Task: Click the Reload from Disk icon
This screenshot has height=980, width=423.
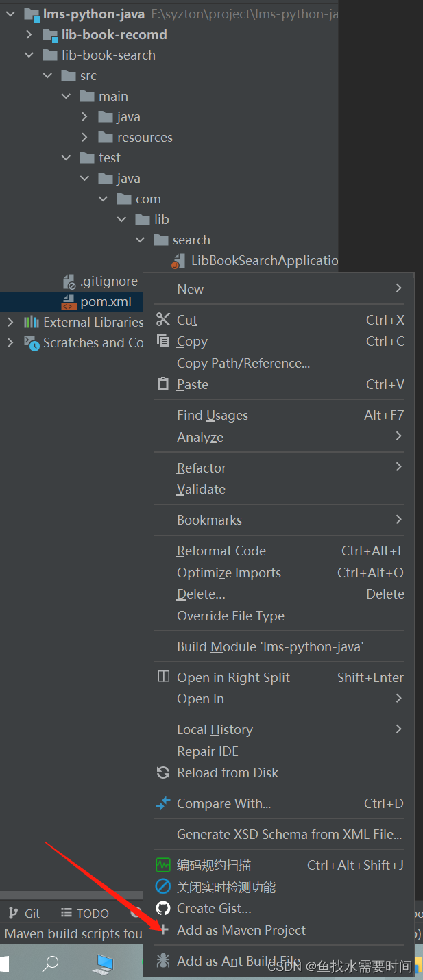Action: point(163,772)
